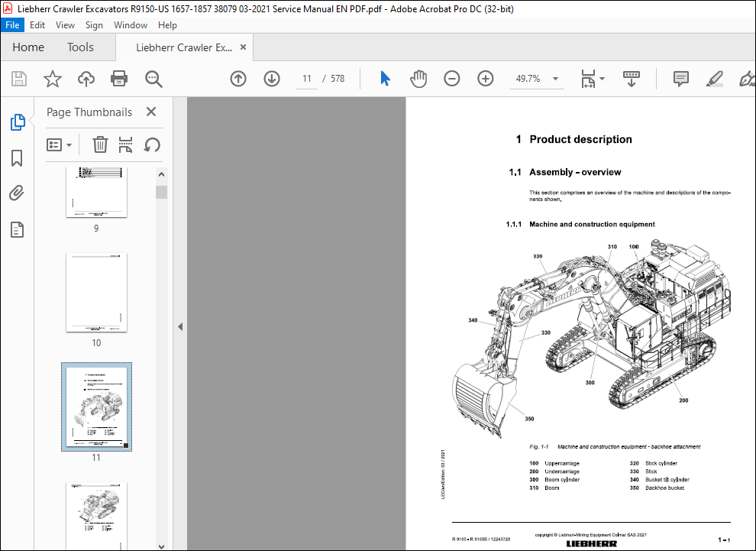Open the Window menu
This screenshot has width=756, height=551.
point(130,25)
